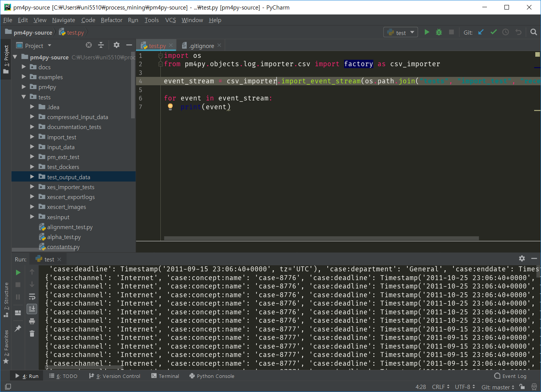This screenshot has width=541, height=392.
Task: Collapse the tests folder
Action: click(24, 97)
